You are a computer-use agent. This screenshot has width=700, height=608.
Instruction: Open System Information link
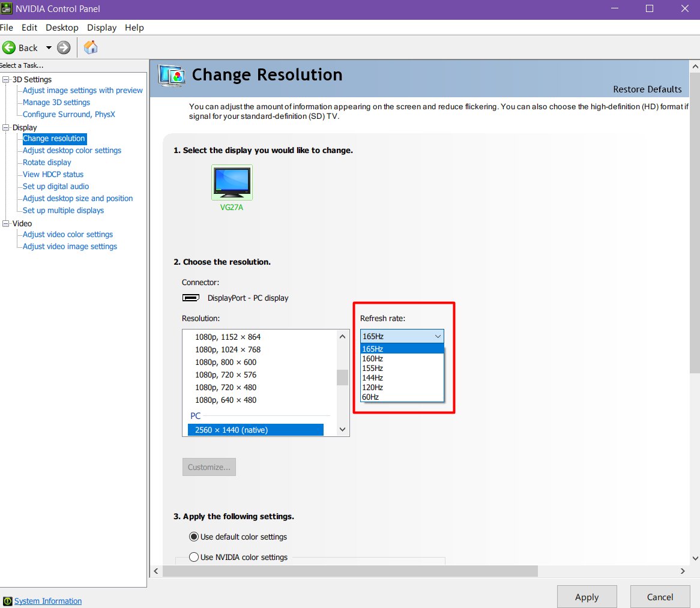click(48, 601)
